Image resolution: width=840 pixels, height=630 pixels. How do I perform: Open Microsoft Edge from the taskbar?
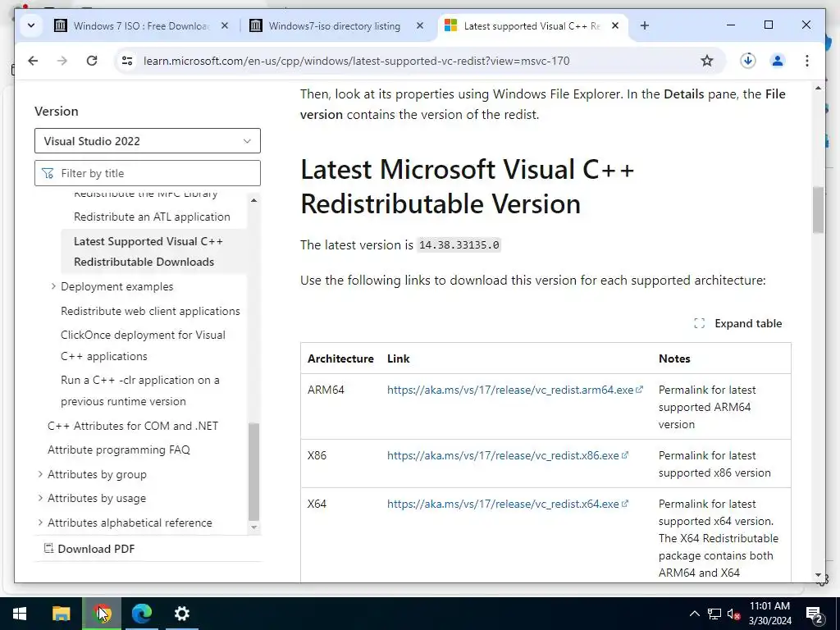[142, 614]
